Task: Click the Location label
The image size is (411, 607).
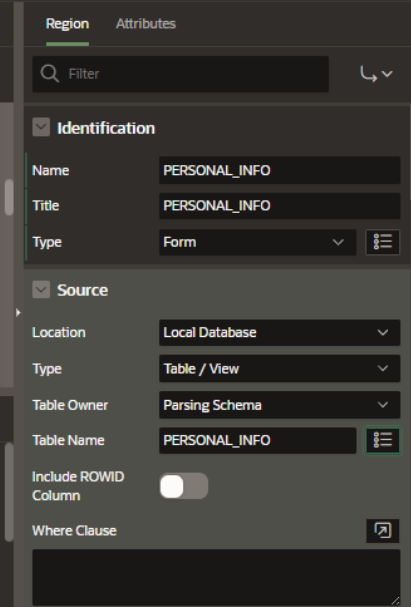Action: click(x=59, y=333)
